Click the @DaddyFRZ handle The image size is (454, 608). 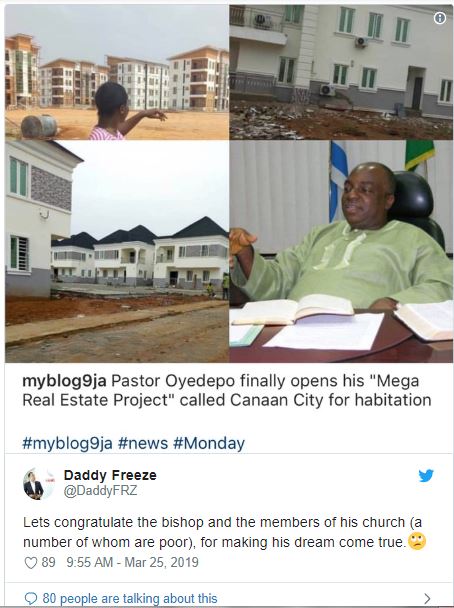coord(100,491)
